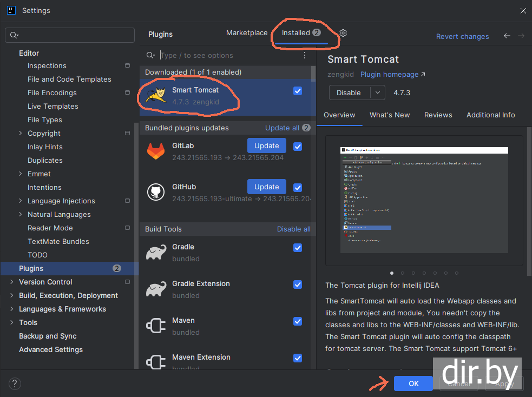Click the Gradle elephant icon
This screenshot has height=397, width=532.
coord(156,252)
